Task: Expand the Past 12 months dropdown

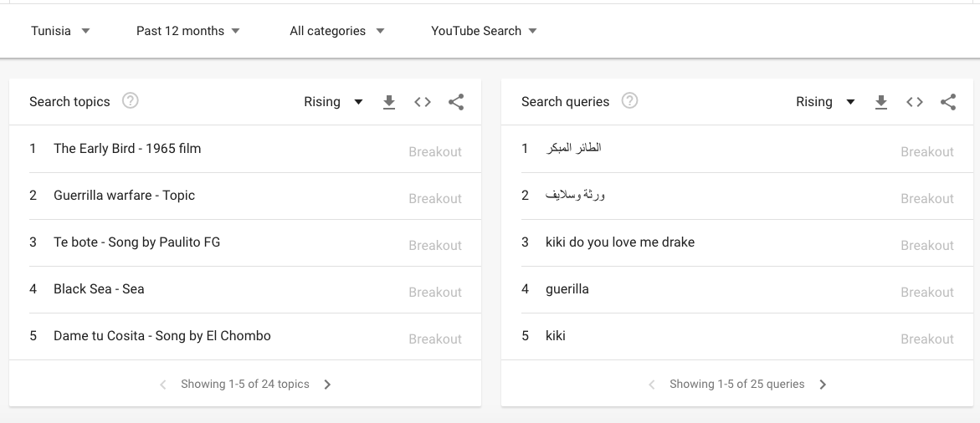Action: tap(188, 31)
